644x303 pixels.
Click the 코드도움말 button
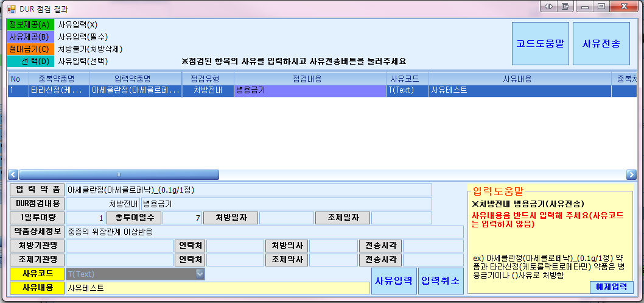[x=540, y=43]
